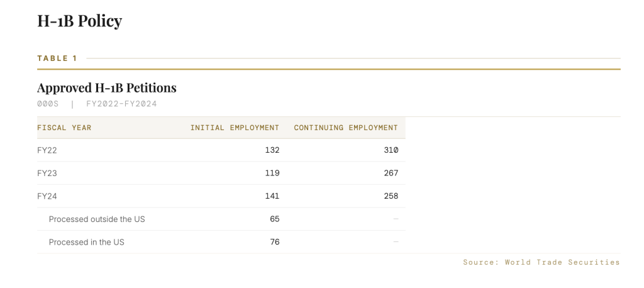The width and height of the screenshot is (644, 288).
Task: Click the 000S units label
Action: [x=48, y=104]
